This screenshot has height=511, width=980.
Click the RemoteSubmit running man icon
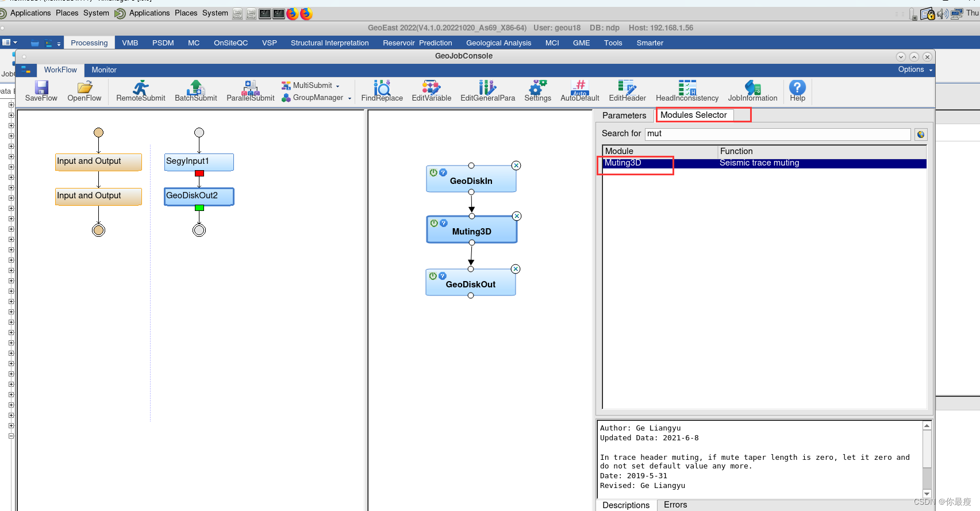[x=141, y=87]
